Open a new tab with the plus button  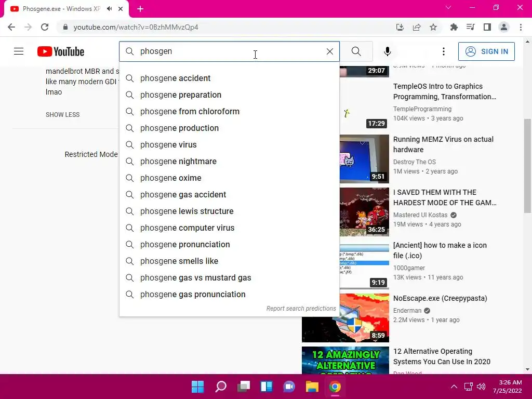click(140, 9)
